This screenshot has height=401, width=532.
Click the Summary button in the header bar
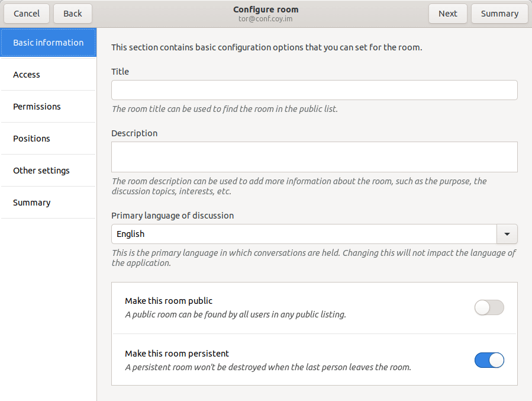[x=499, y=14]
